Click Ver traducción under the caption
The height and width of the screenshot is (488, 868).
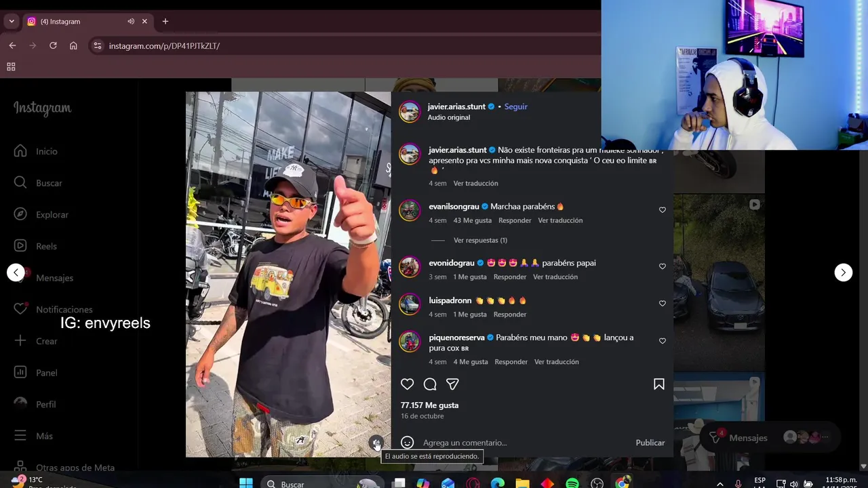(475, 184)
